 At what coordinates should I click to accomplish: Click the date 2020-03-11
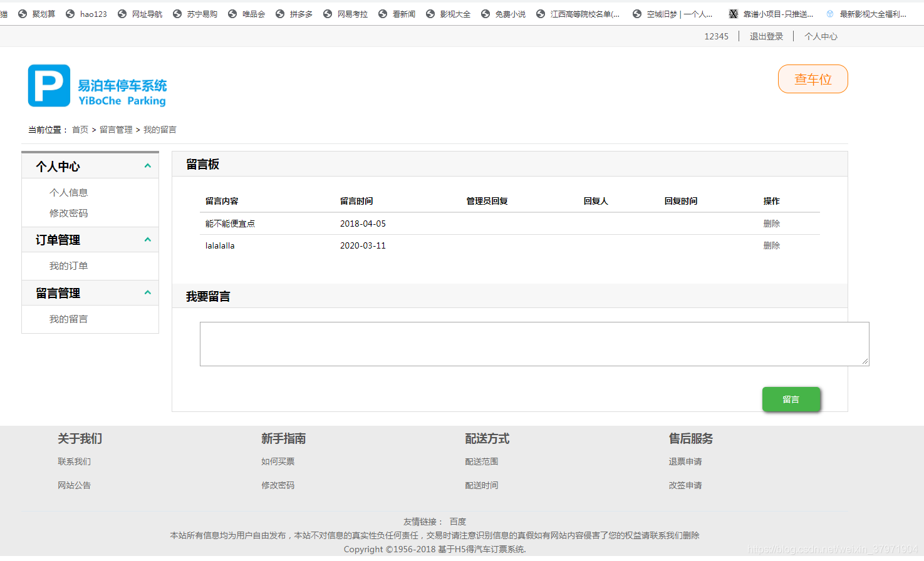363,245
